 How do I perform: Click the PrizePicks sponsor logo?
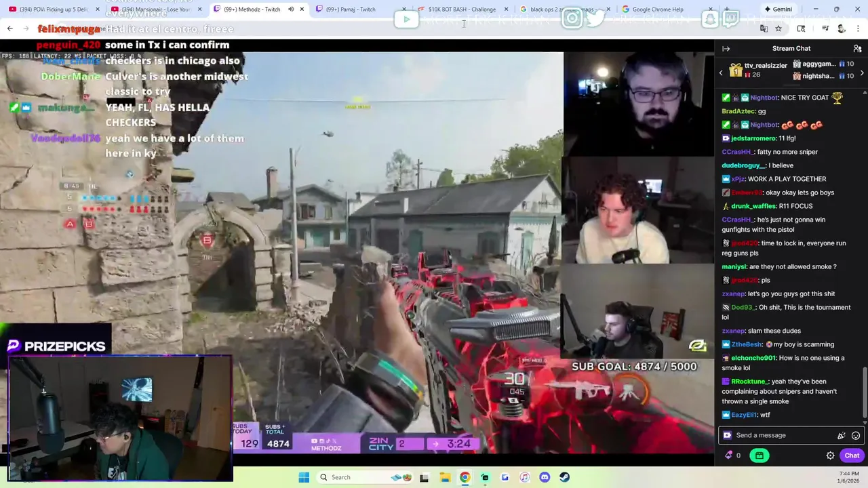[x=57, y=346]
